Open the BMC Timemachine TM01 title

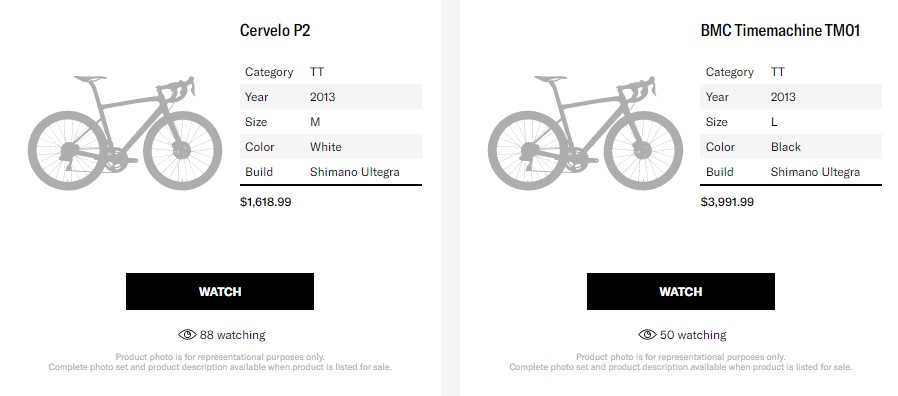781,30
